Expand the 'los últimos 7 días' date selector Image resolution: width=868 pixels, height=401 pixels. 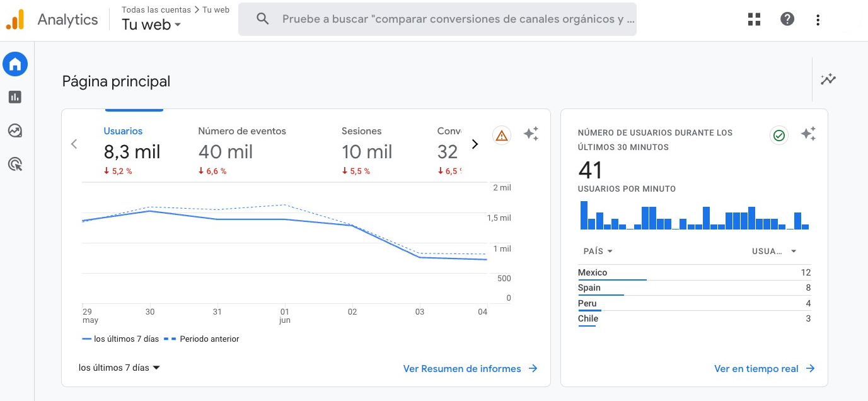point(119,368)
